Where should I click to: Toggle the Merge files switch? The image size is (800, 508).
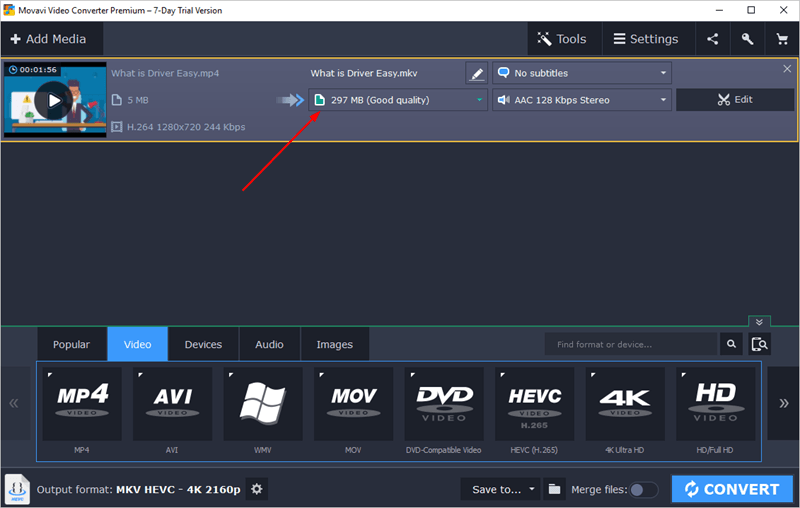tap(643, 490)
